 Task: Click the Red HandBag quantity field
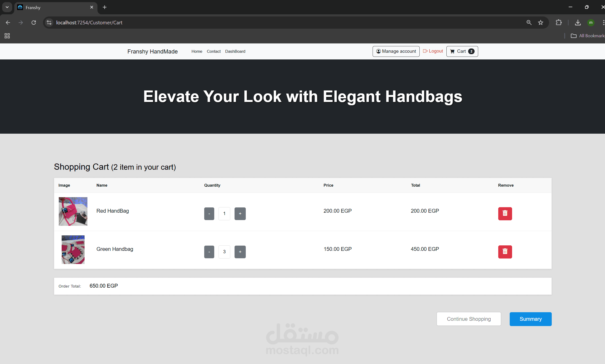(224, 214)
